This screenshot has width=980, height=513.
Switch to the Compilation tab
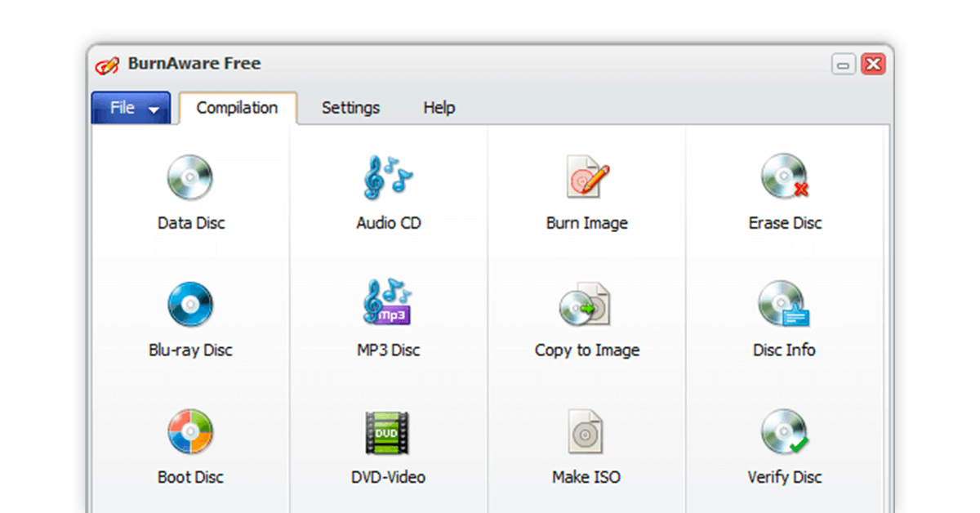point(237,108)
